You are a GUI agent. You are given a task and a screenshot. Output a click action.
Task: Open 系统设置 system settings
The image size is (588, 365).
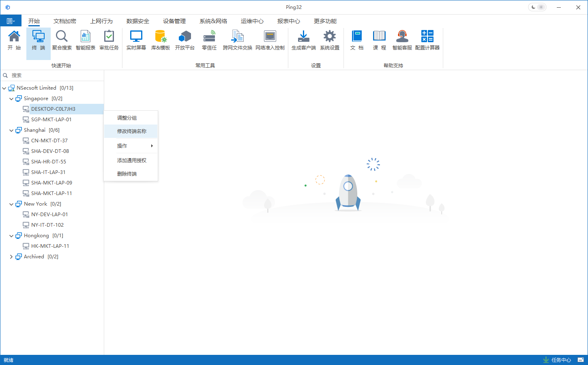pyautogui.click(x=329, y=40)
